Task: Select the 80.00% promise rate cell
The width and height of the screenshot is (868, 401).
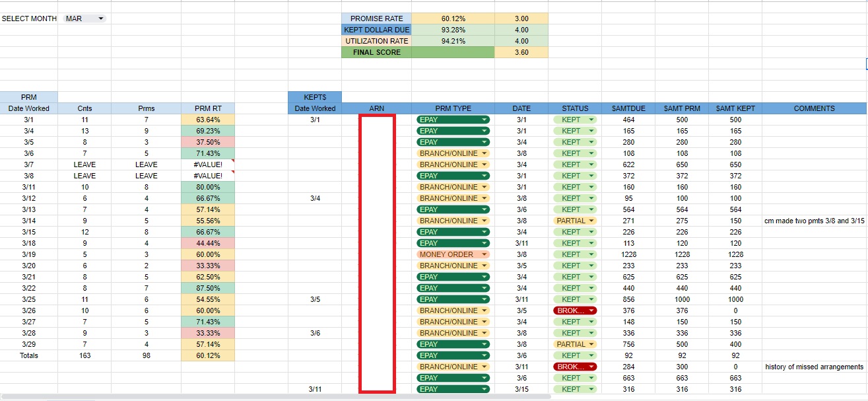Action: [x=208, y=187]
